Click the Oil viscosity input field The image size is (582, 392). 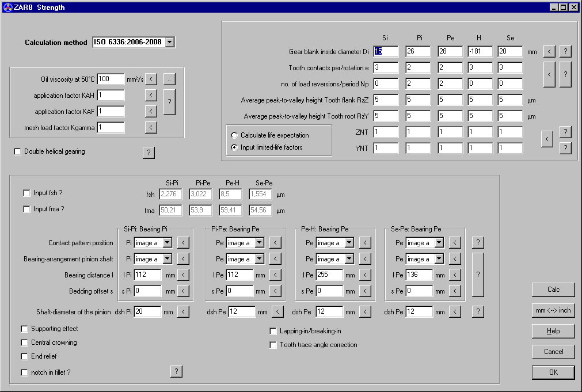[x=111, y=79]
